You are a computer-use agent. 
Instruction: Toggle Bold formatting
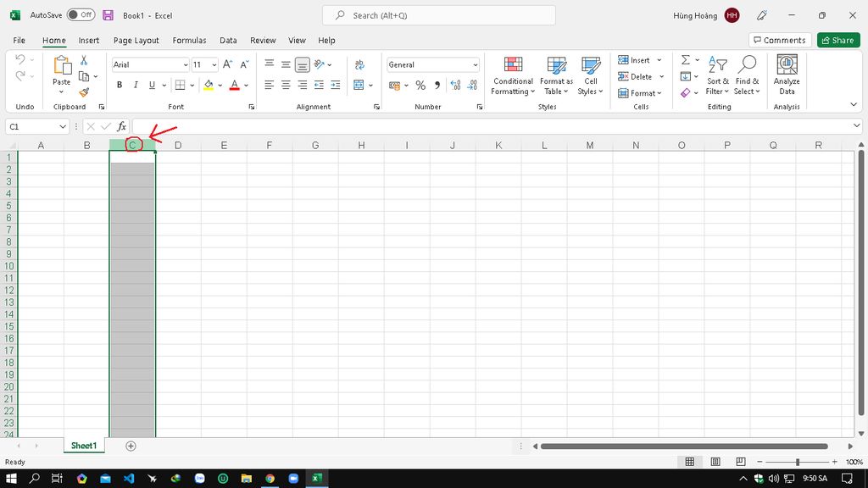click(120, 85)
